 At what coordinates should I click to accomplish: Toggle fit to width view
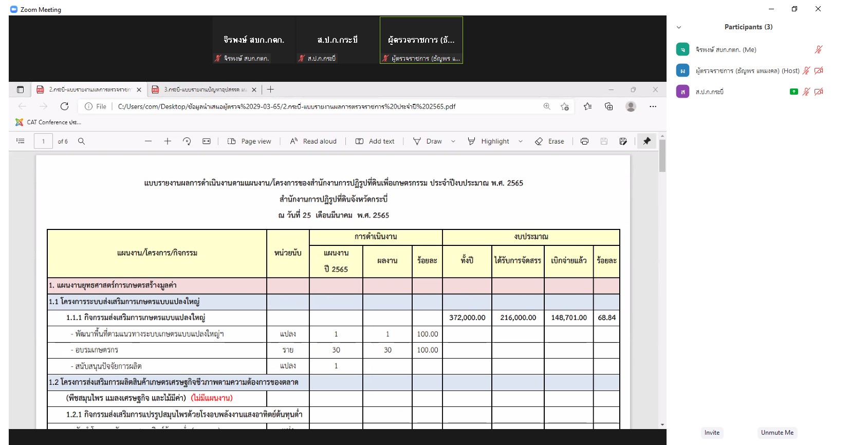click(207, 141)
